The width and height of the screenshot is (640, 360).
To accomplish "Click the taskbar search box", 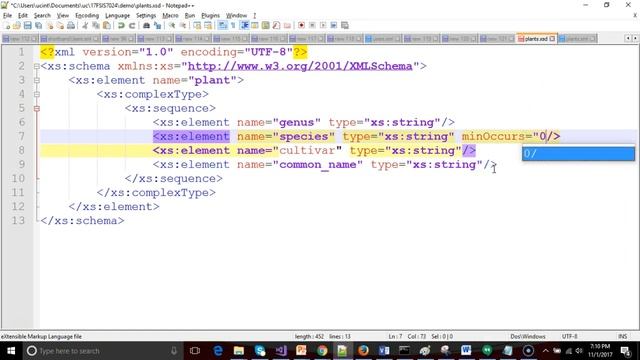I will click(102, 351).
